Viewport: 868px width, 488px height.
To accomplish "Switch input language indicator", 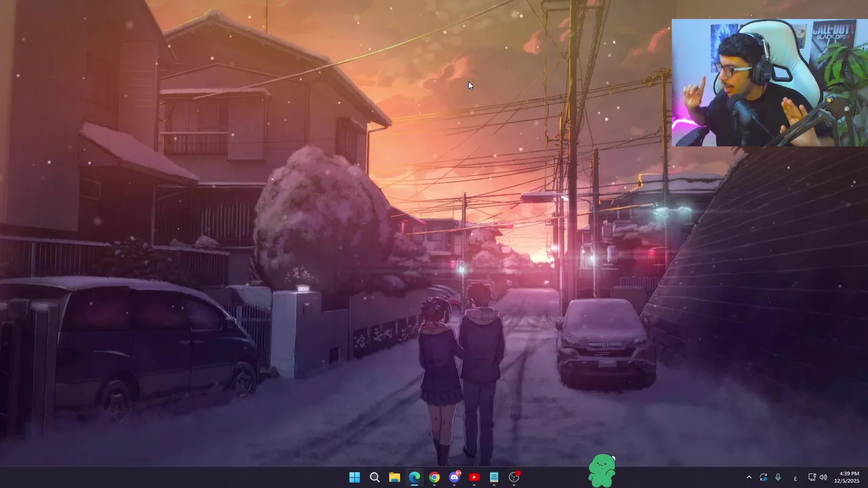I will (x=795, y=478).
